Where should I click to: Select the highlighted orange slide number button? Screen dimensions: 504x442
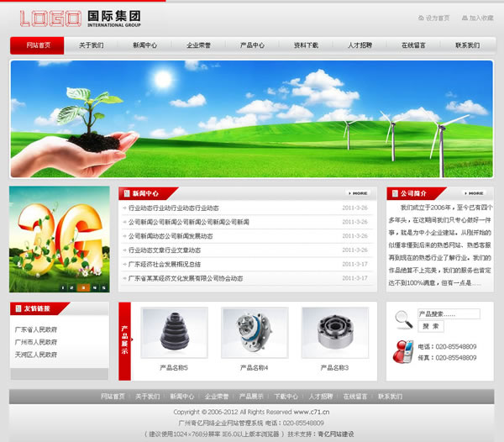83,287
